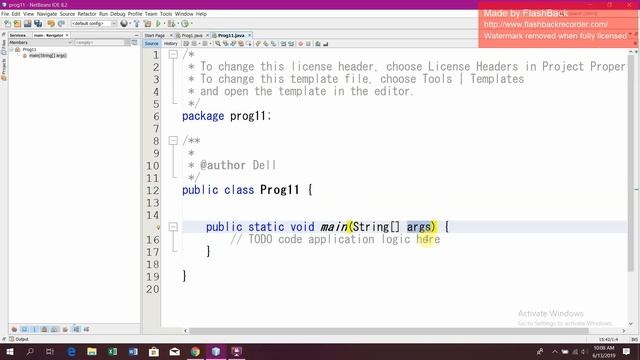Toggle Show Non-Public Members filter in Navigator

coord(44,329)
